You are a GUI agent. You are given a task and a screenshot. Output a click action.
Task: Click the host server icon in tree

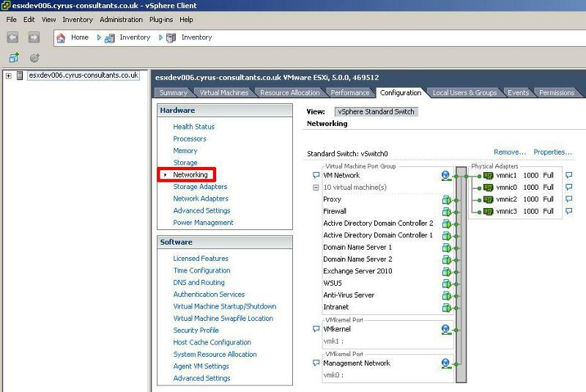click(20, 75)
